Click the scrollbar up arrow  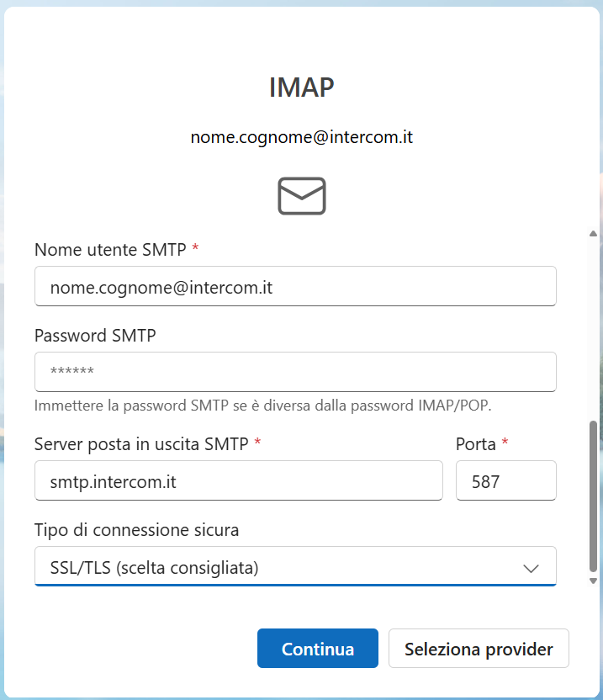[593, 233]
